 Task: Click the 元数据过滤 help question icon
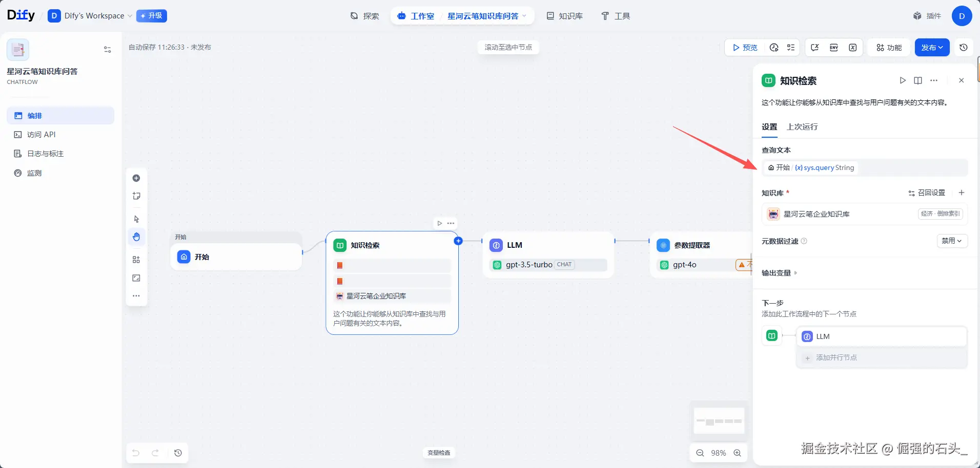pos(804,241)
